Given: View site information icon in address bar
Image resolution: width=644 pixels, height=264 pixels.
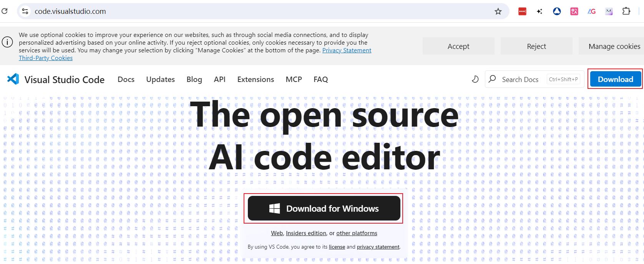Looking at the screenshot, I should pos(25,12).
